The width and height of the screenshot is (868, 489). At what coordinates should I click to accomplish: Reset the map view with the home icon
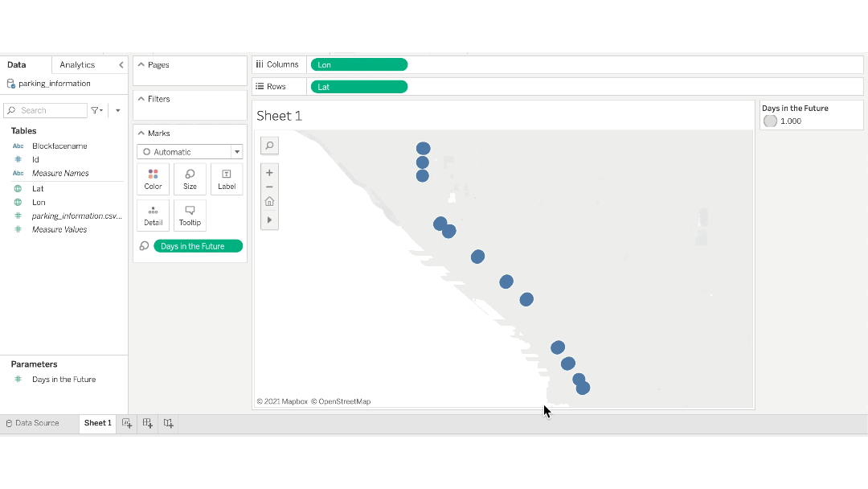pyautogui.click(x=269, y=201)
